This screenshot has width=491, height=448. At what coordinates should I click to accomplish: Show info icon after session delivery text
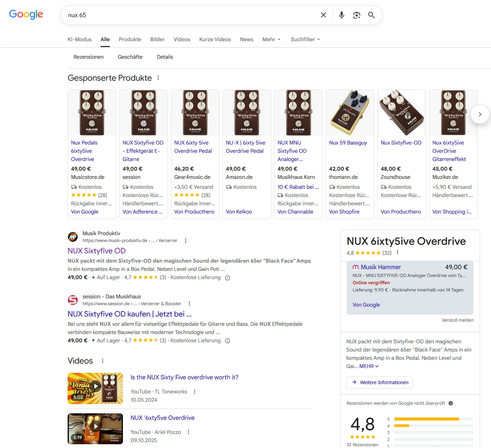(x=227, y=341)
